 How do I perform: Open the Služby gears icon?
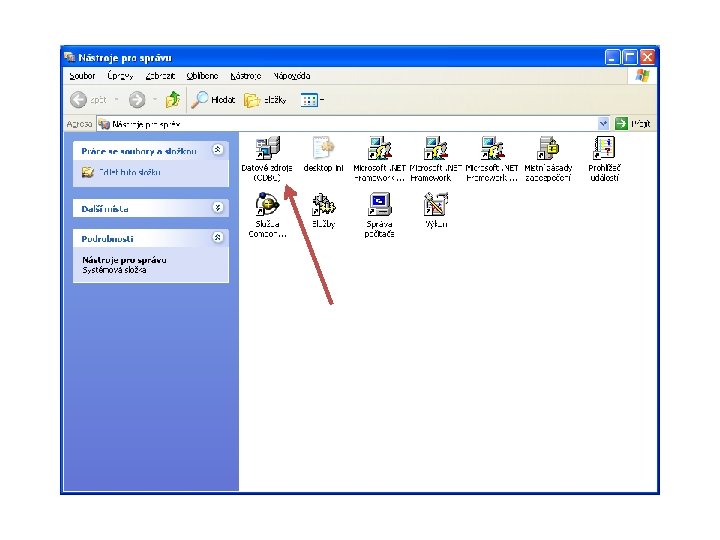coord(323,210)
